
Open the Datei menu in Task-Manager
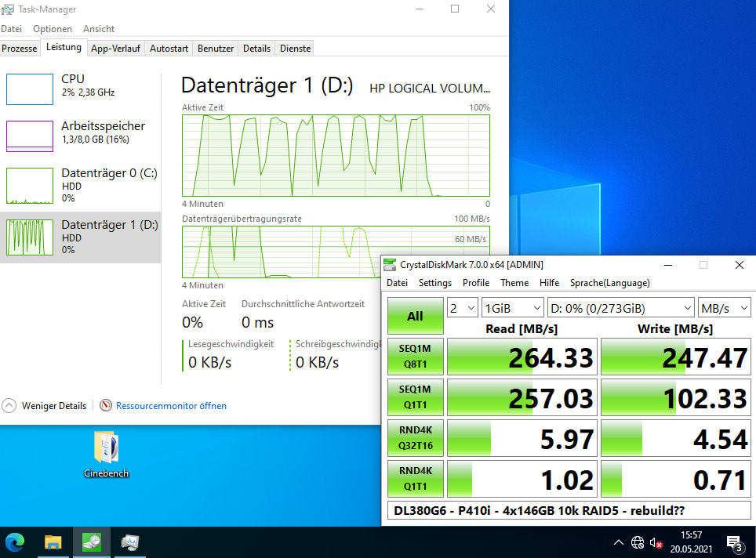[x=12, y=29]
